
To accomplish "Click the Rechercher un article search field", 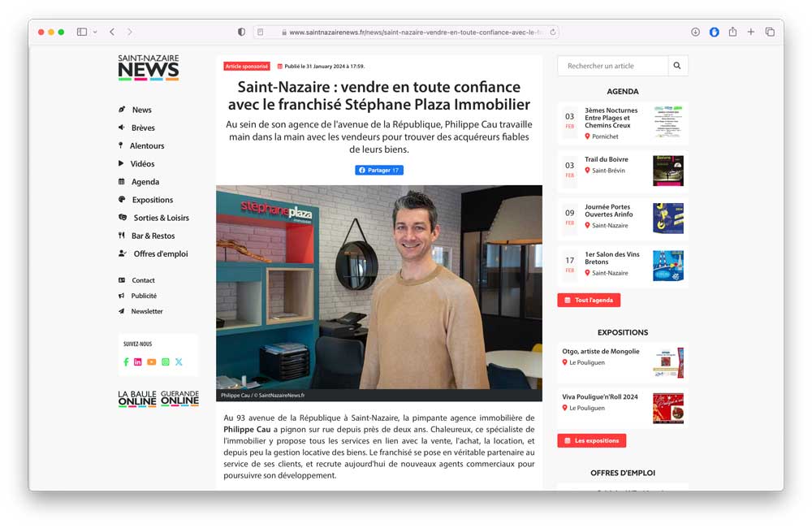I will point(612,66).
